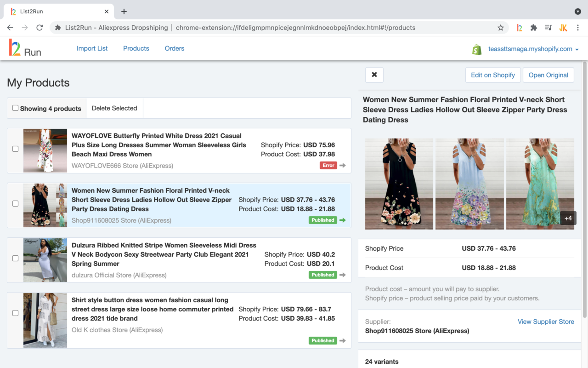
Task: Open List2Run extension icon in toolbar
Action: tap(519, 28)
